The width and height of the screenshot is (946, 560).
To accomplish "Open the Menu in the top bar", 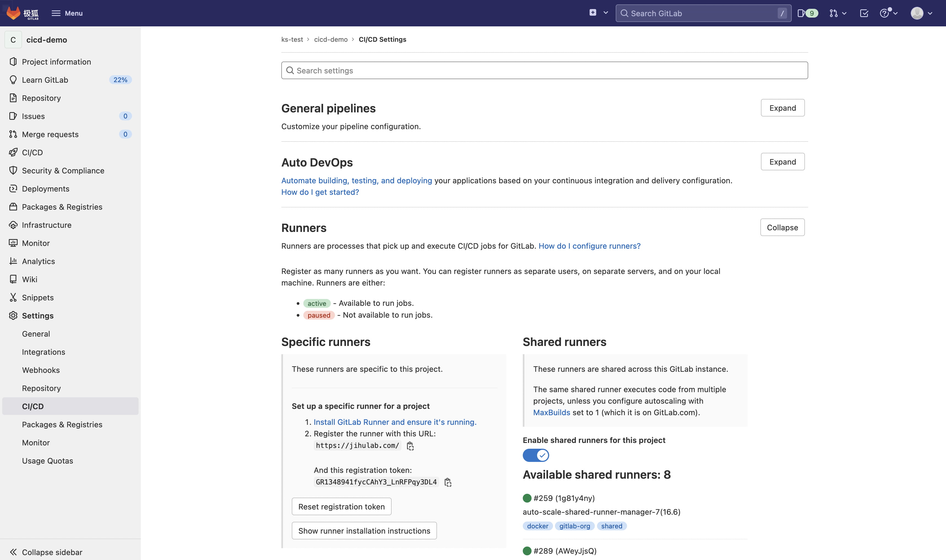I will click(67, 13).
